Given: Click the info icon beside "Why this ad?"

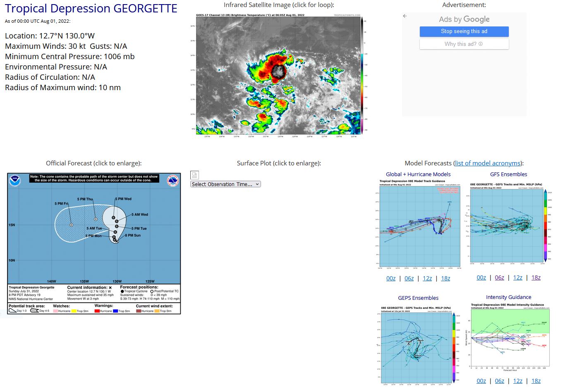Looking at the screenshot, I should 481,44.
